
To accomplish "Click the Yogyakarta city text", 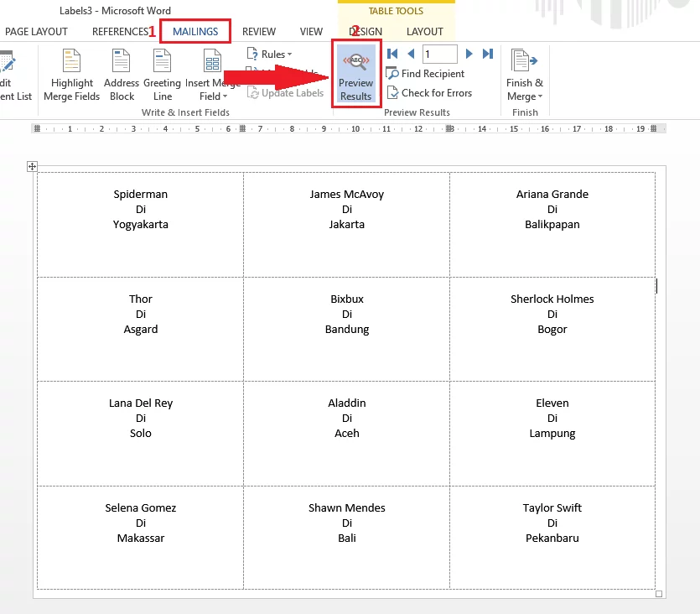I will pos(141,225).
